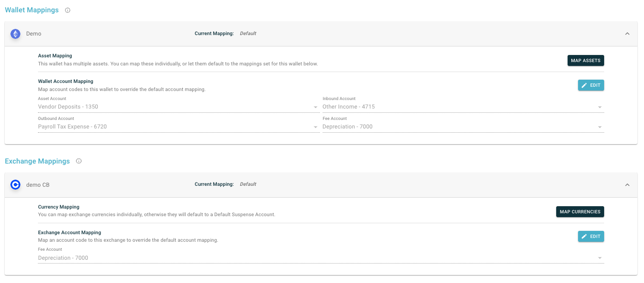The height and width of the screenshot is (283, 644).
Task: Click the Asset Mapping section title
Action: (55, 56)
